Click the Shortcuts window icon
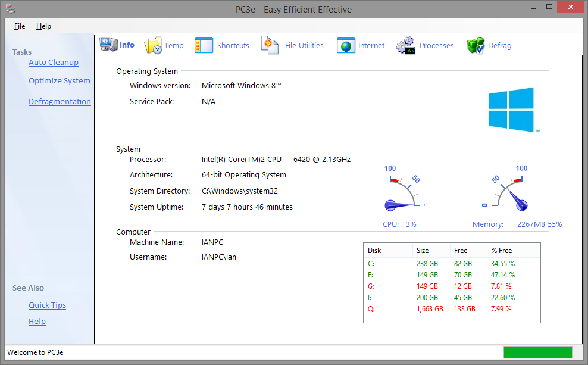Image resolution: width=588 pixels, height=365 pixels. pyautogui.click(x=204, y=45)
